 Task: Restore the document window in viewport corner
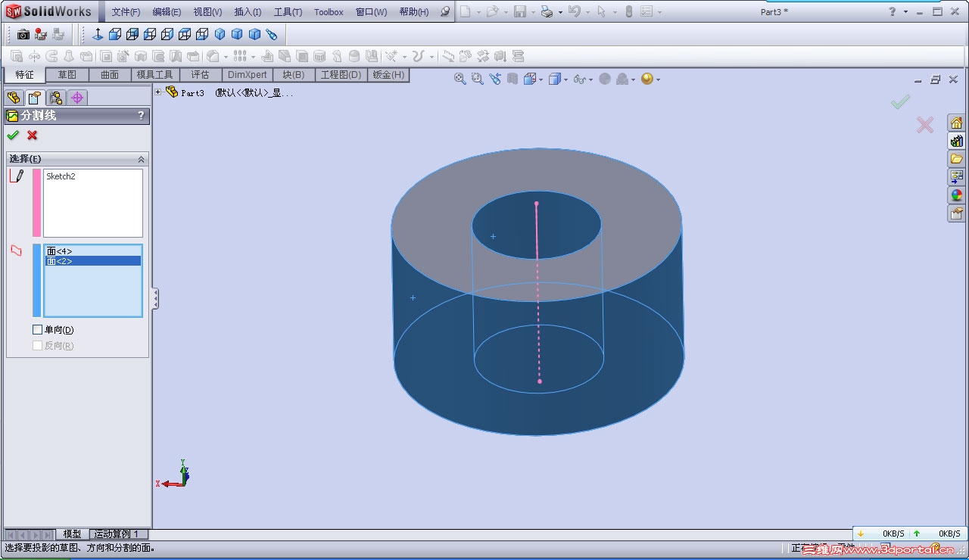(936, 79)
